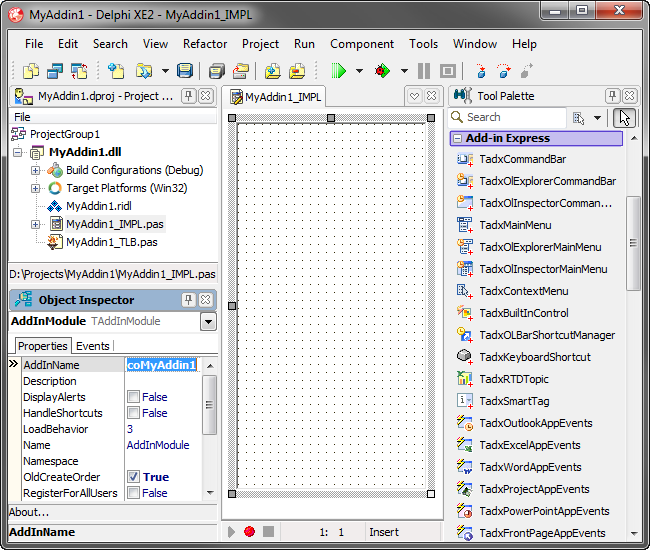Select TadxProjectAppEvents component
Viewport: 650px width, 550px height.
point(534,489)
